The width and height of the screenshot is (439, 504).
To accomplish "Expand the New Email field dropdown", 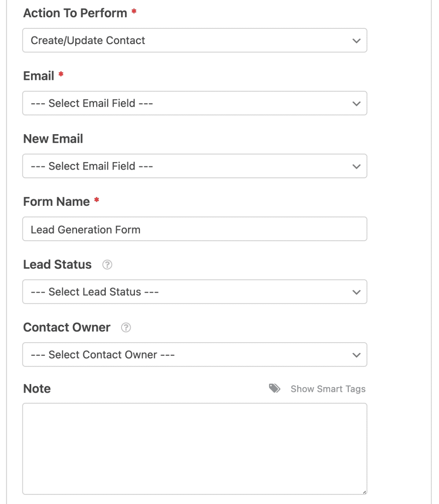I will [x=194, y=166].
